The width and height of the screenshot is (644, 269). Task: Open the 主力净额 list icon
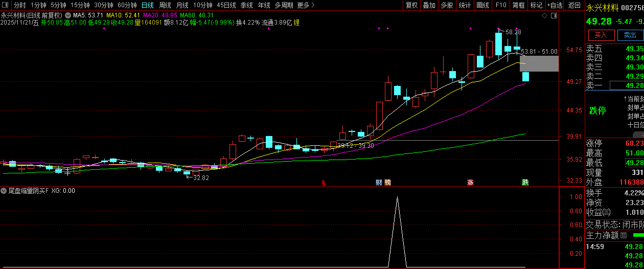tap(623, 236)
